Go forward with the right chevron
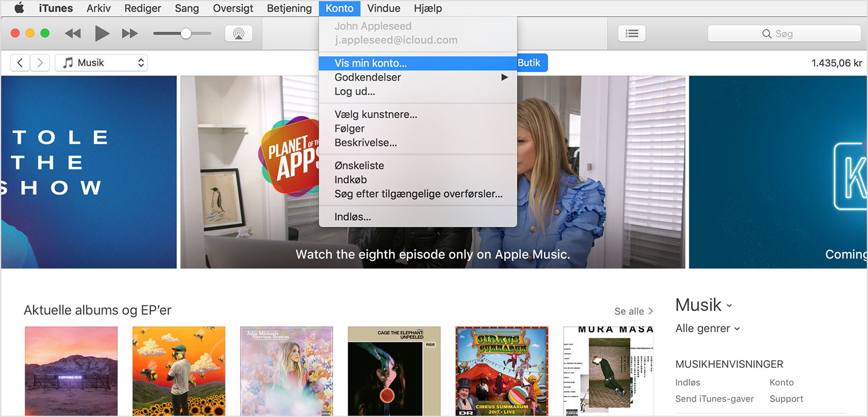 (40, 63)
